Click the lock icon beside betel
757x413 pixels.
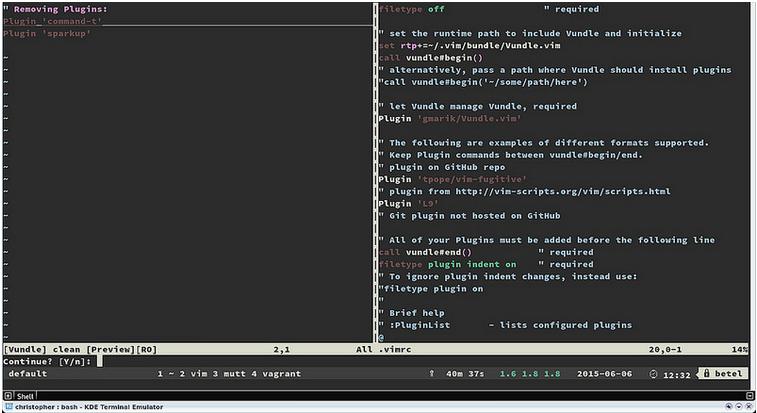707,373
